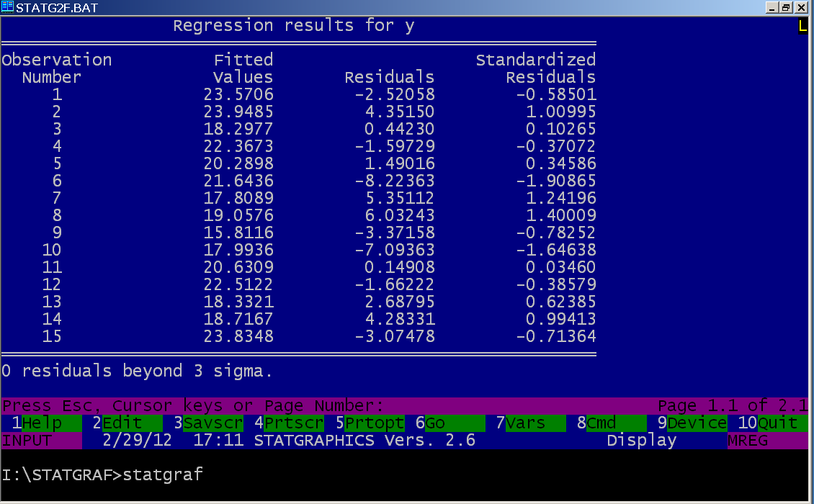Click the 6Go function key

pos(451,423)
